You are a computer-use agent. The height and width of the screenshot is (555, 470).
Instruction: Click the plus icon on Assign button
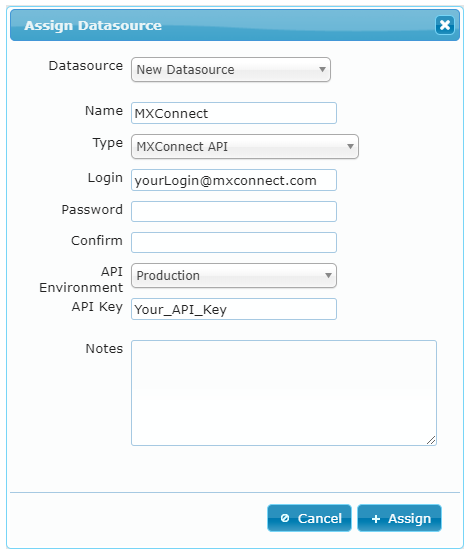(376, 519)
